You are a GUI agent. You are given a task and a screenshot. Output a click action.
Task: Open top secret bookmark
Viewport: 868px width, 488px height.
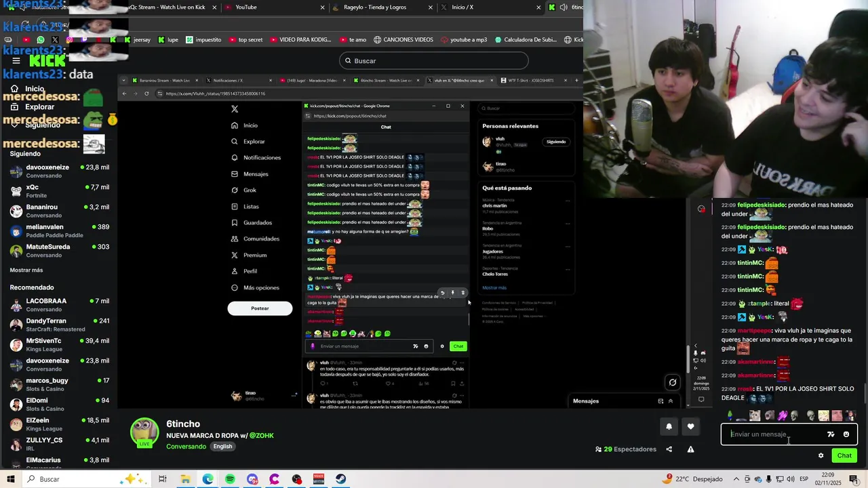245,40
